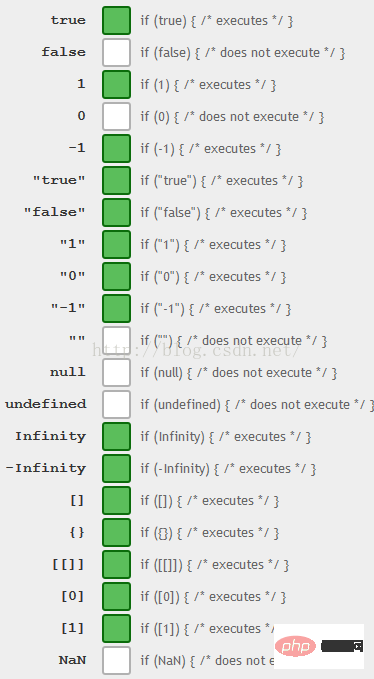Click the white box next to NaN
Screen dimensions: 374x679
[116, 661]
